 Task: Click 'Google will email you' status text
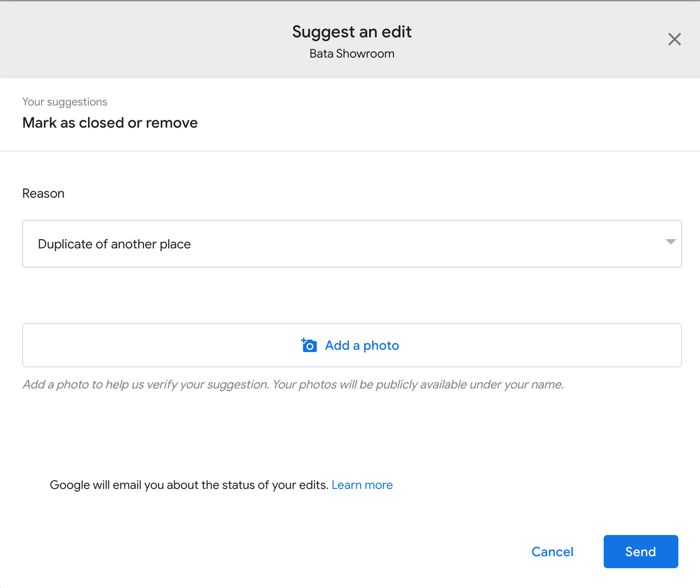click(189, 485)
